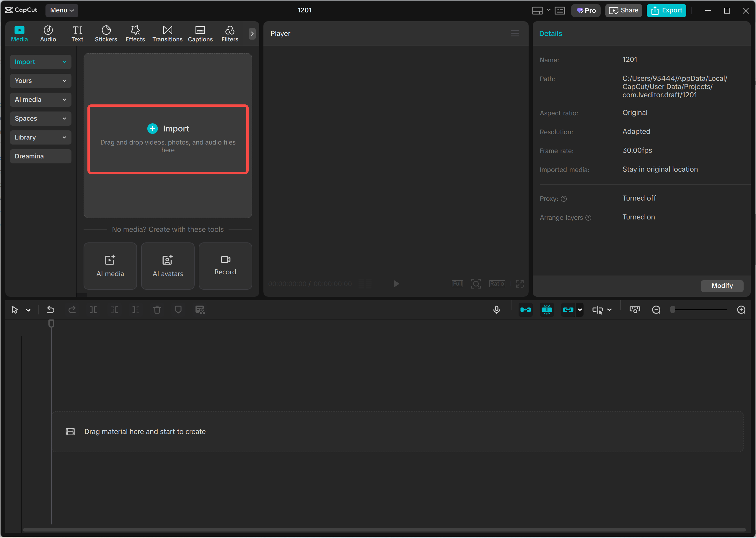Switch to the Audio panel
The image size is (756, 538).
[x=48, y=33]
